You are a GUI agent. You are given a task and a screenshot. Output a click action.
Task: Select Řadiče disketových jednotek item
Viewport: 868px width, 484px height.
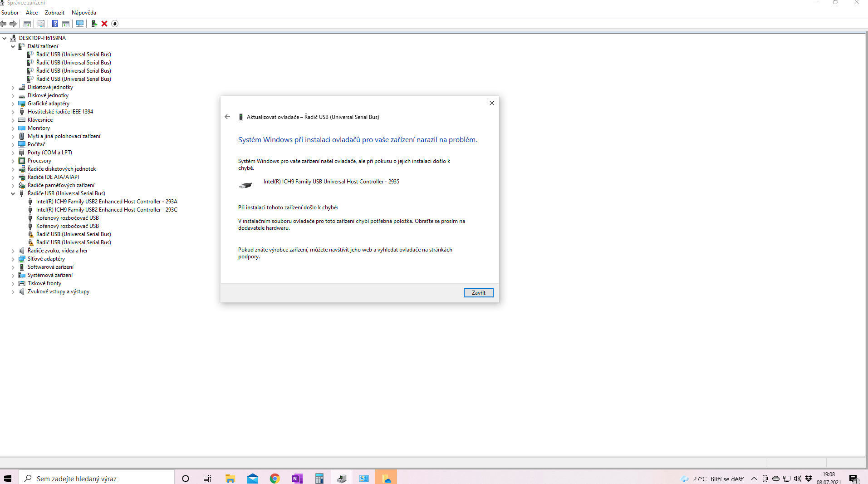pyautogui.click(x=62, y=169)
